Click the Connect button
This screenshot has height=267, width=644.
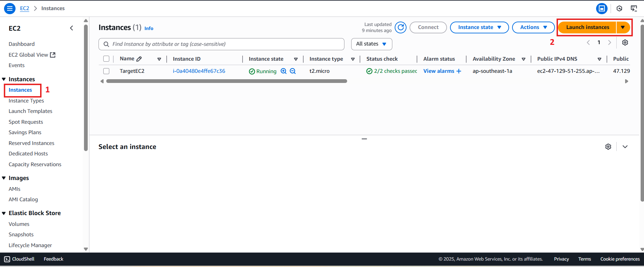(x=428, y=27)
